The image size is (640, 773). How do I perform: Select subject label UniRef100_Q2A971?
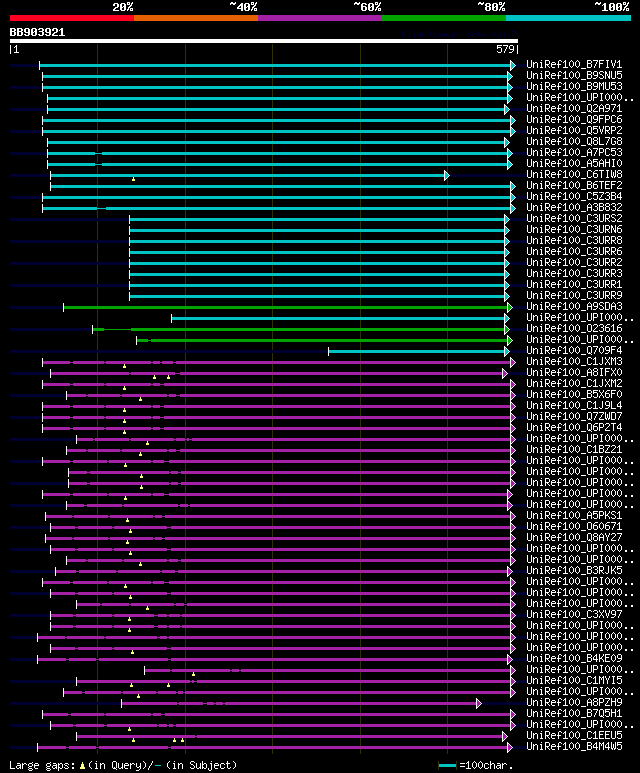coord(574,108)
